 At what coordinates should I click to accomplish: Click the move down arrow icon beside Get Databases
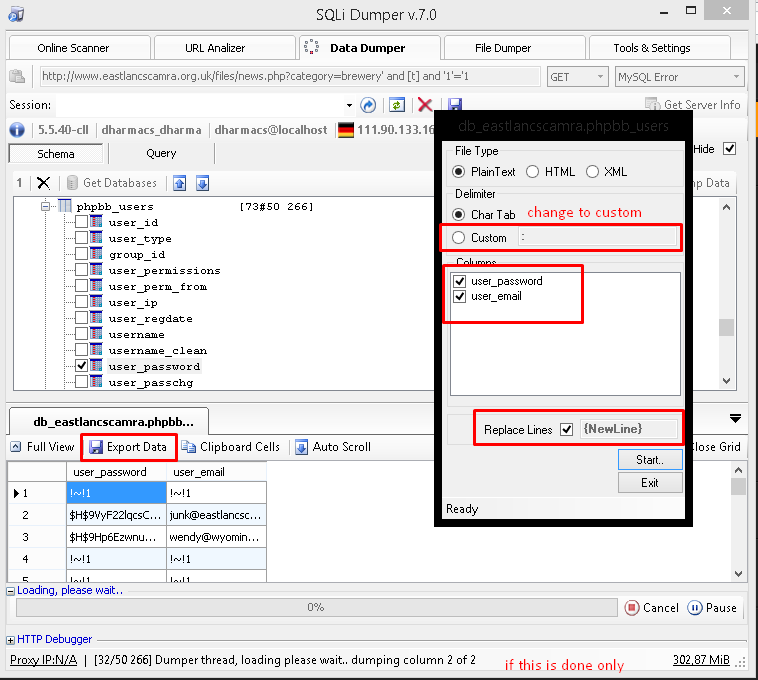click(202, 183)
